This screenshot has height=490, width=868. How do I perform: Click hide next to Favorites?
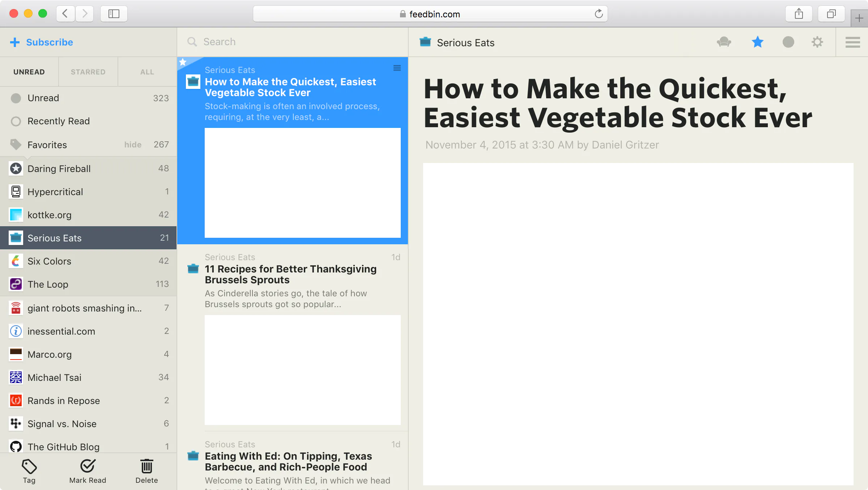pyautogui.click(x=133, y=145)
